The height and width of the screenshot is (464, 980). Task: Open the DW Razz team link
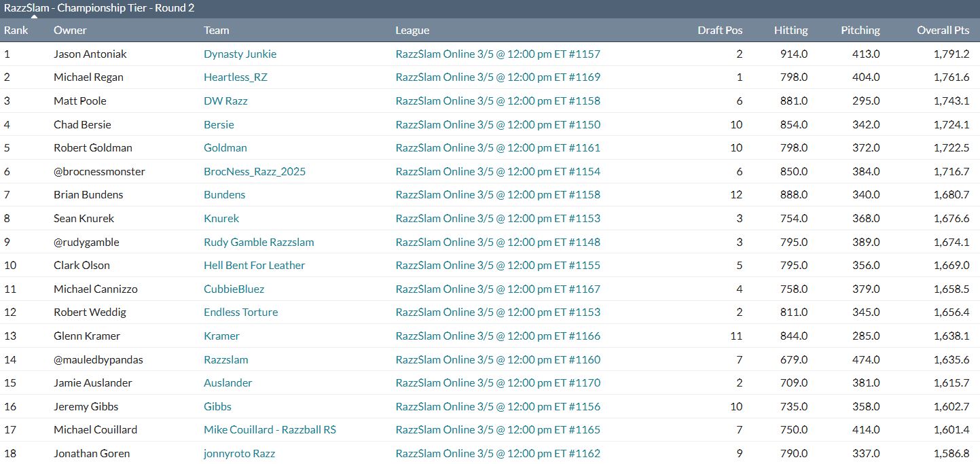[x=225, y=101]
